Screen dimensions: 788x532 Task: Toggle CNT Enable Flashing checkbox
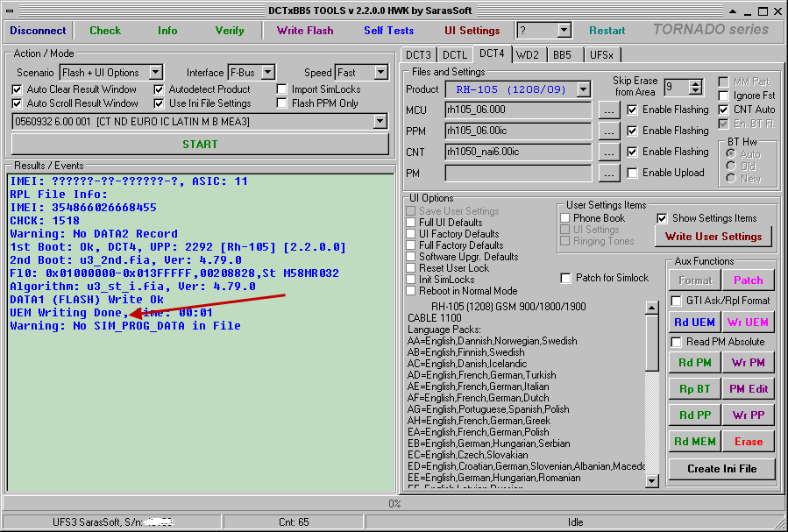coord(632,152)
